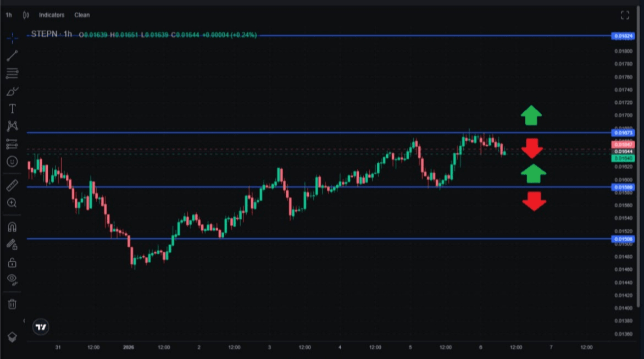Open the chart patterns tool

[12, 126]
